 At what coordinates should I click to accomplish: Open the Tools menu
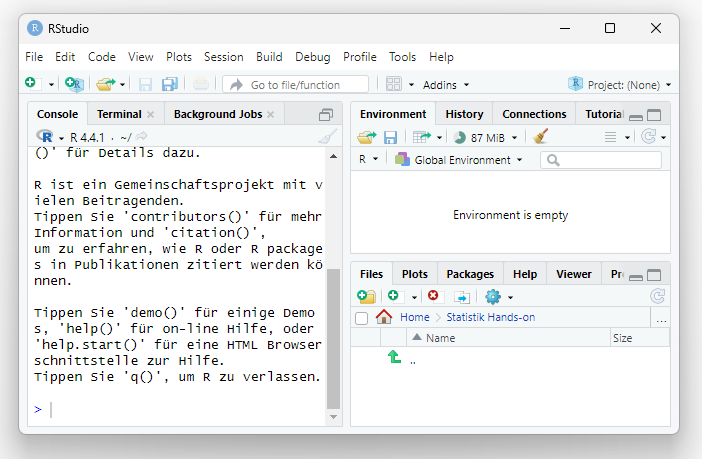click(402, 57)
